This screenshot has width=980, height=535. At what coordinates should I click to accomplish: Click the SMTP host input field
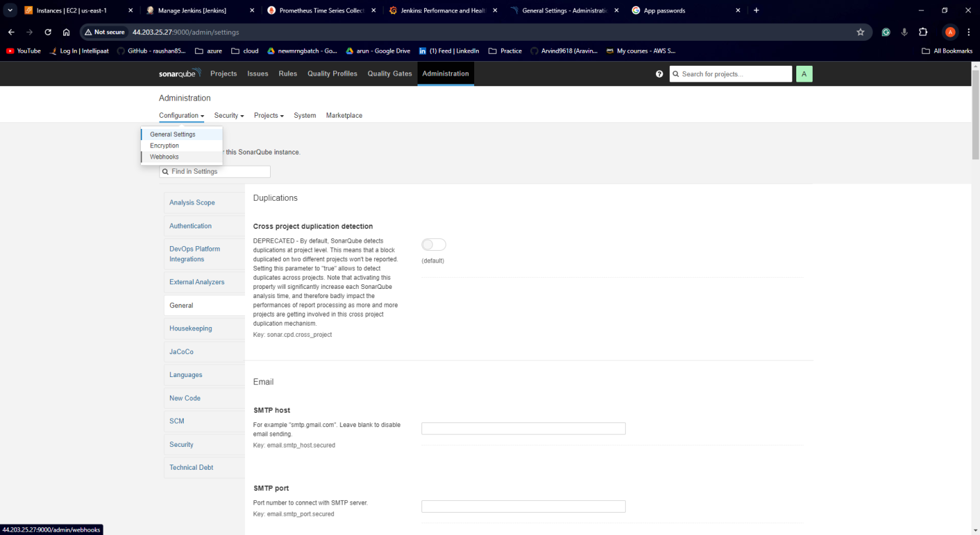(x=523, y=428)
